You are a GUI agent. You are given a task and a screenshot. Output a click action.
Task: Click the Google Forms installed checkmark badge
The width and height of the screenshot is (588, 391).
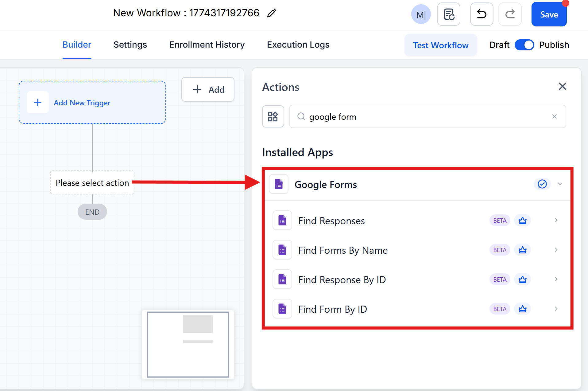tap(542, 184)
